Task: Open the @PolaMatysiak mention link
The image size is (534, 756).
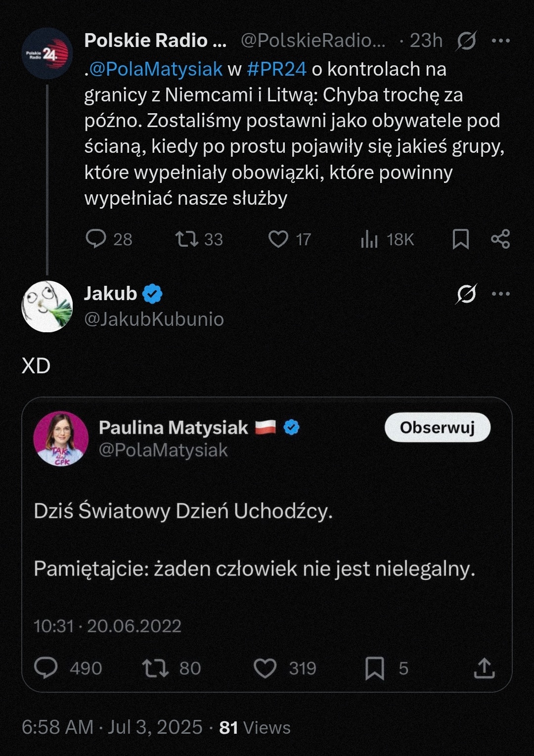Action: [156, 69]
